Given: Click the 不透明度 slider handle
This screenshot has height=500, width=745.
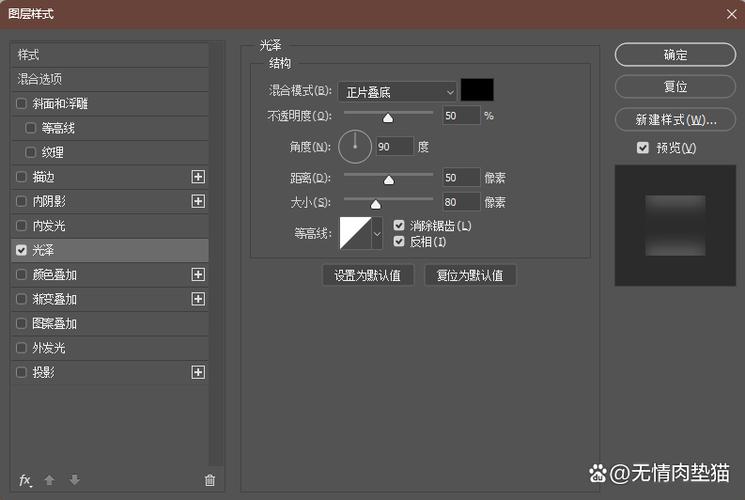Looking at the screenshot, I should [388, 117].
